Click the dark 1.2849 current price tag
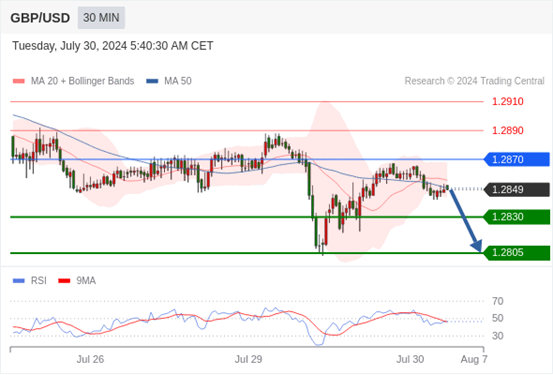This screenshot has height=375, width=553. point(516,190)
